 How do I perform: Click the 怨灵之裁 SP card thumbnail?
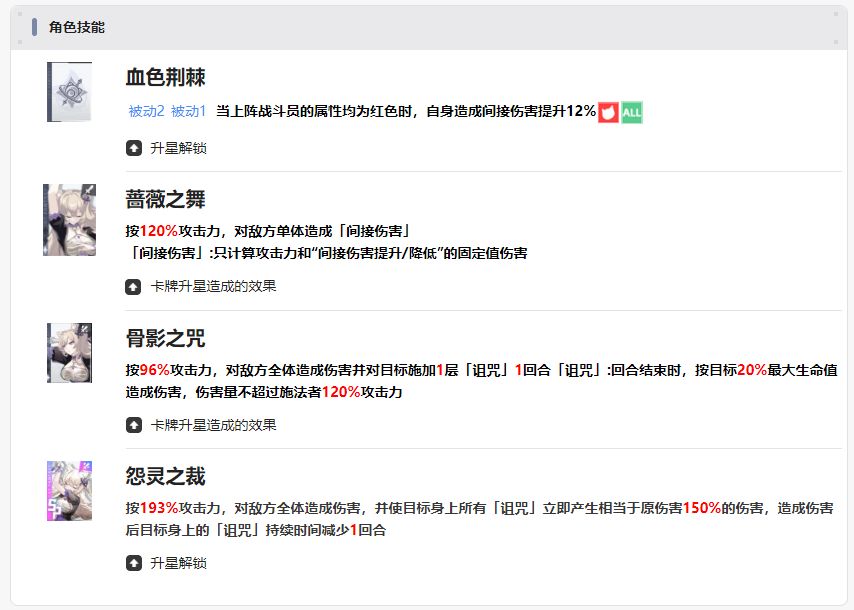[x=69, y=491]
